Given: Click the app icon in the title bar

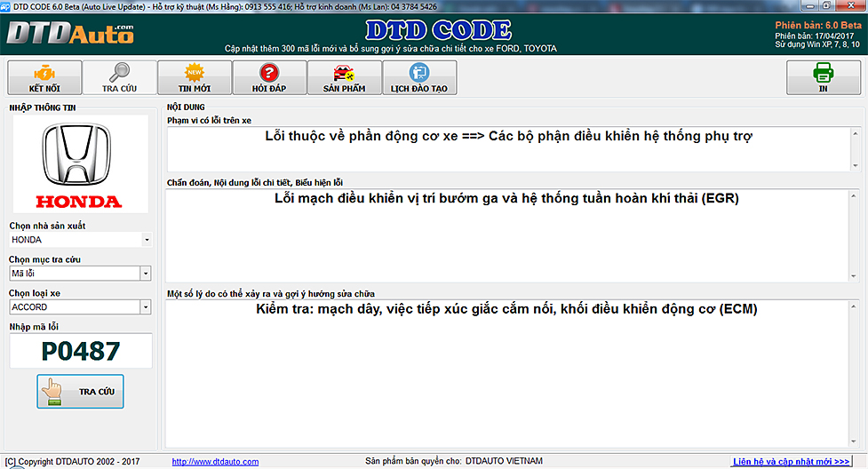Looking at the screenshot, I should click(5, 6).
